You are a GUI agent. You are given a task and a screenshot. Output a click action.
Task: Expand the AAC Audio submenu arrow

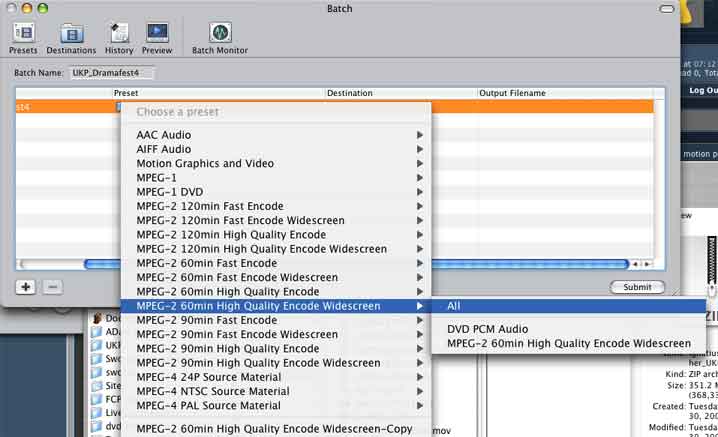pyautogui.click(x=419, y=135)
